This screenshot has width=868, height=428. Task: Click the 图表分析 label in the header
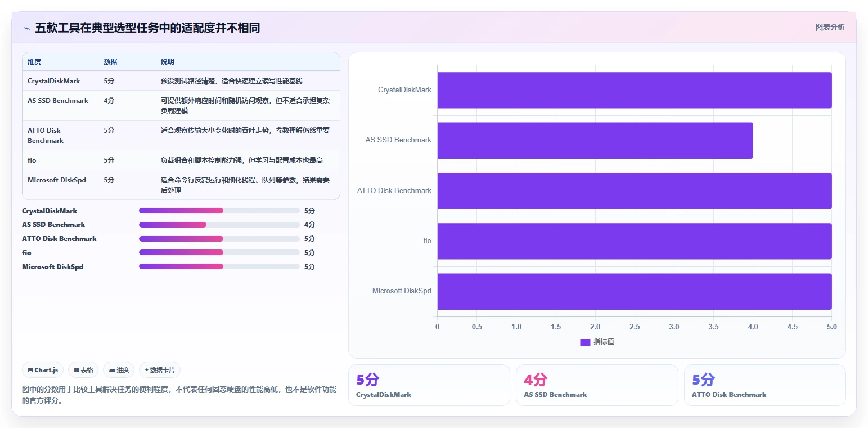coord(830,27)
